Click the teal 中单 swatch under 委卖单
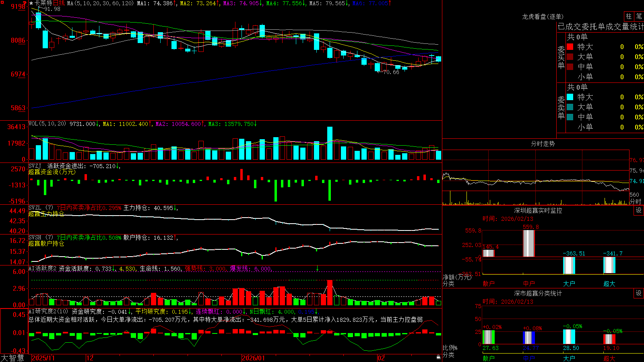 (570, 117)
